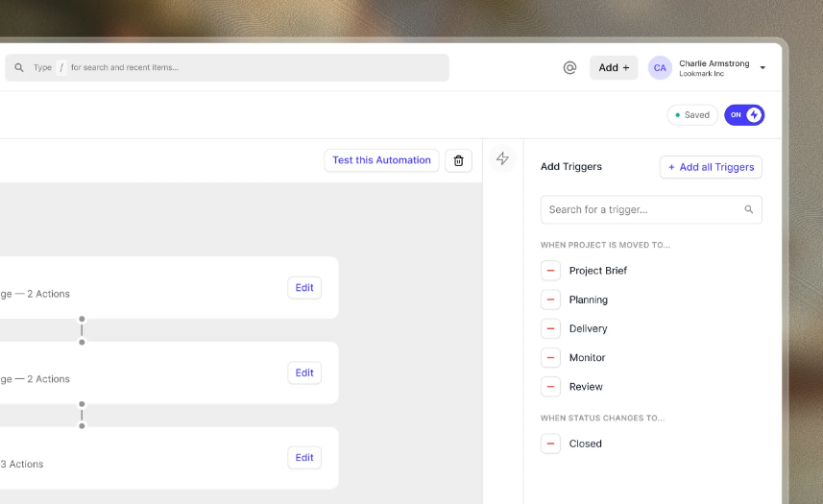Edit the first 2 Actions stage
Image resolution: width=823 pixels, height=504 pixels.
click(x=304, y=288)
